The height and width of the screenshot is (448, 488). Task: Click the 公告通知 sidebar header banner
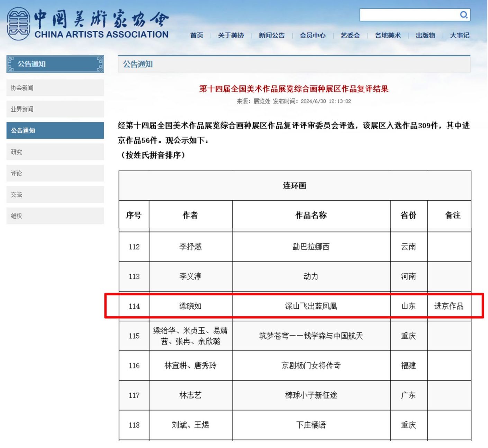[x=55, y=64]
